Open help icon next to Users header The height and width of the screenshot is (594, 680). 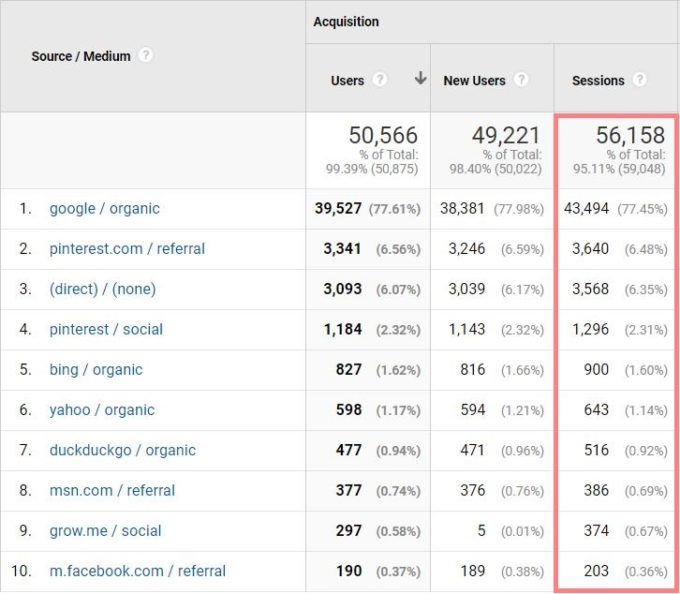[x=379, y=80]
